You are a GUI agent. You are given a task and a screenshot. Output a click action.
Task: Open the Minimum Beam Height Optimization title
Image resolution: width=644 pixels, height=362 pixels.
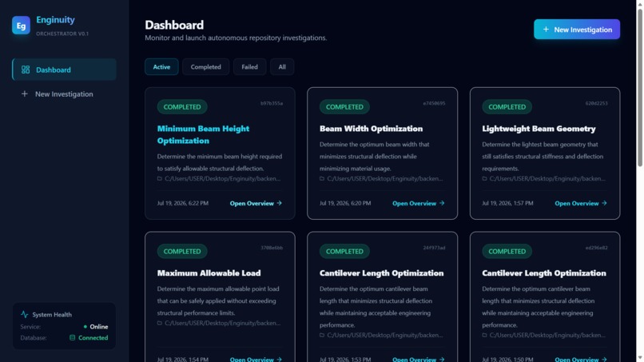[x=203, y=134]
